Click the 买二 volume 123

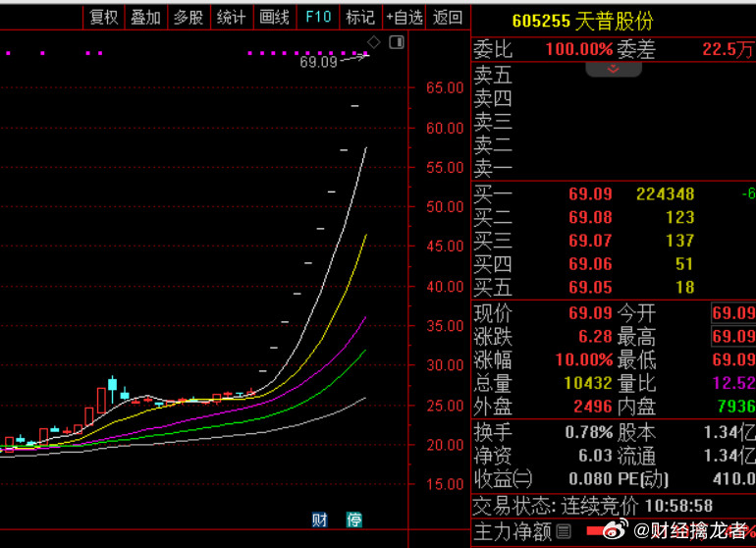point(679,217)
